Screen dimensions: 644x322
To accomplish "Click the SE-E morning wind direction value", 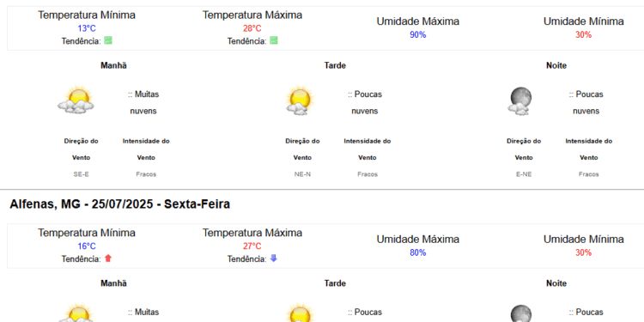I will (82, 174).
